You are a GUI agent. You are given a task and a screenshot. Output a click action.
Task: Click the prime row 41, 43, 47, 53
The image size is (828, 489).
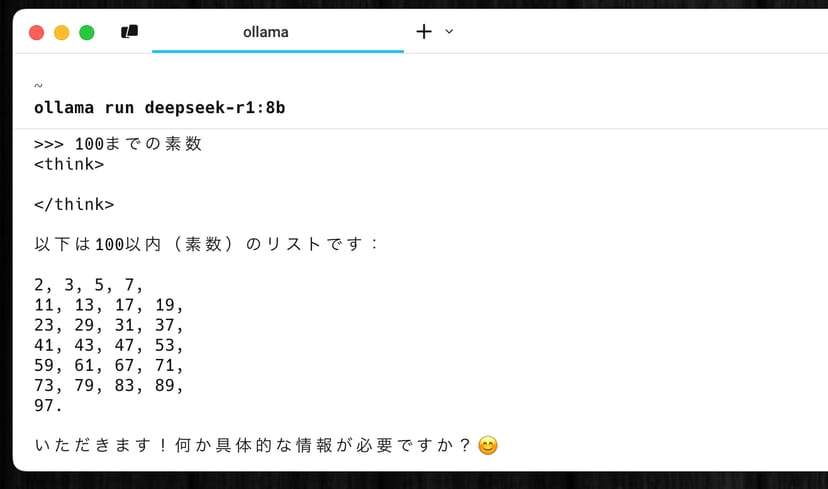[x=109, y=345]
